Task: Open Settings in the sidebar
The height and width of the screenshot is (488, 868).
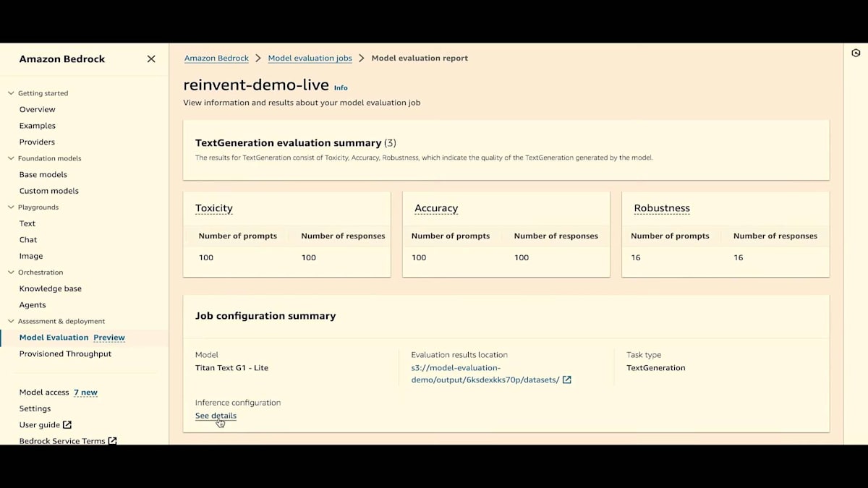Action: pyautogui.click(x=35, y=408)
